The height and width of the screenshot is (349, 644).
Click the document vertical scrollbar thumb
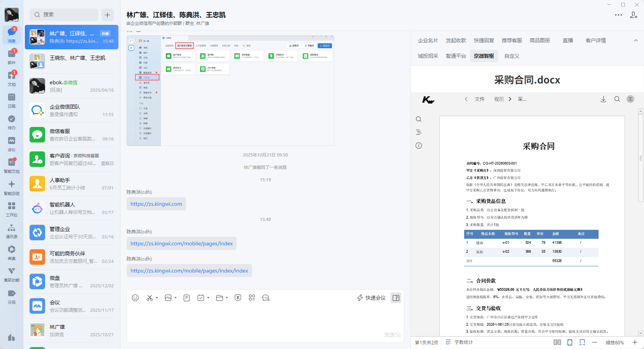(641, 158)
